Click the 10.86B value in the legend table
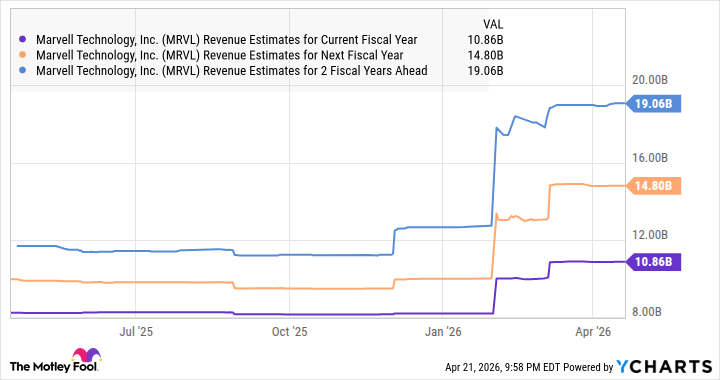This screenshot has width=720, height=380. coord(485,40)
